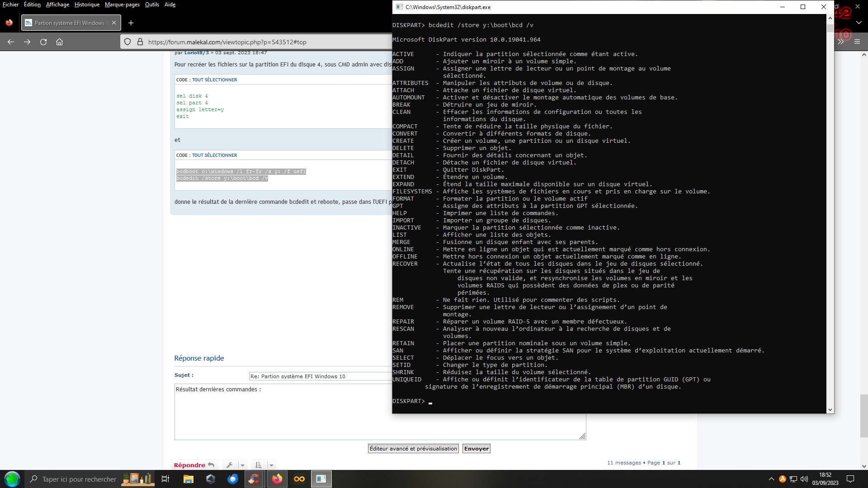
Task: Click the Envoyer button
Action: (x=476, y=449)
